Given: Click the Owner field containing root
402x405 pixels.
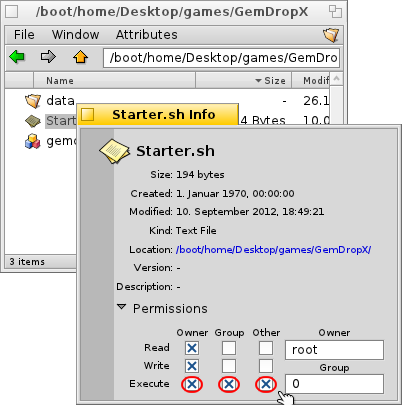Looking at the screenshot, I should point(334,350).
